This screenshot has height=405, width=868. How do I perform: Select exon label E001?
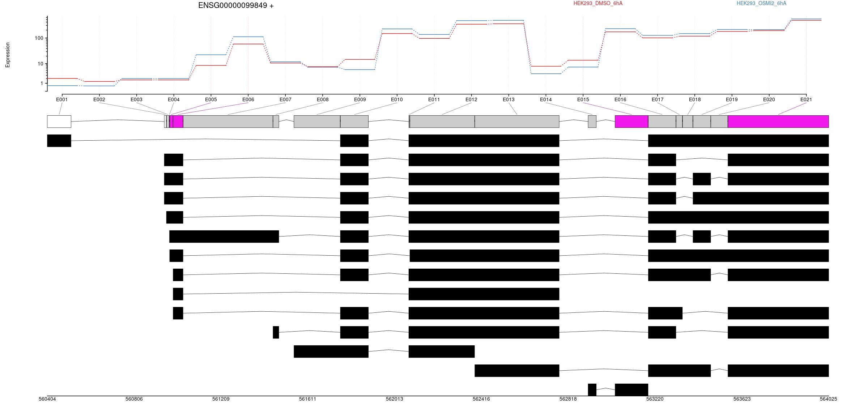62,99
